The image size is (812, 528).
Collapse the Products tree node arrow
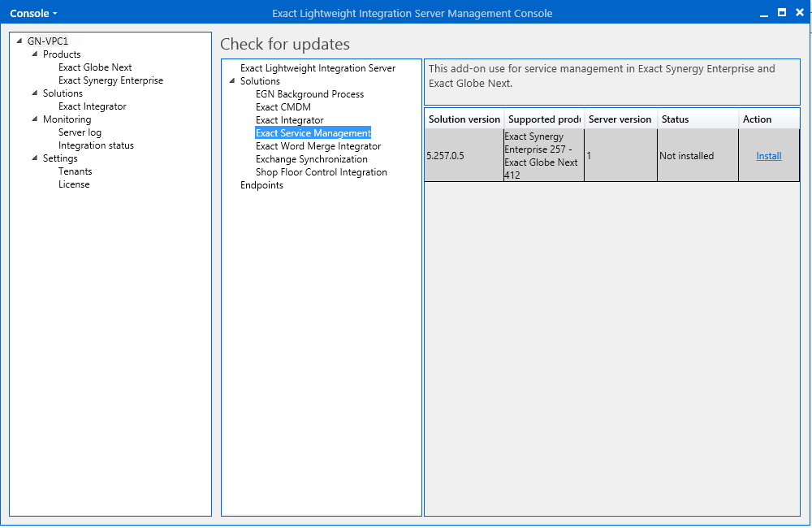point(35,54)
